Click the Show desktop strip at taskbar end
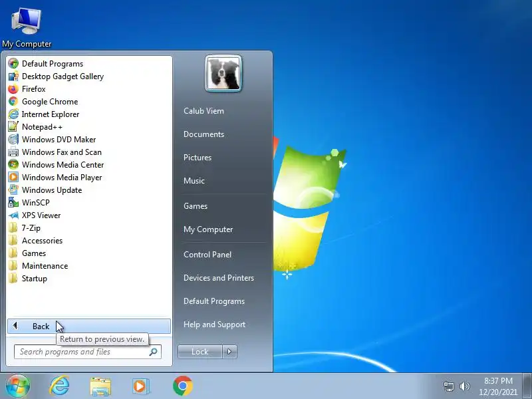 pos(527,386)
